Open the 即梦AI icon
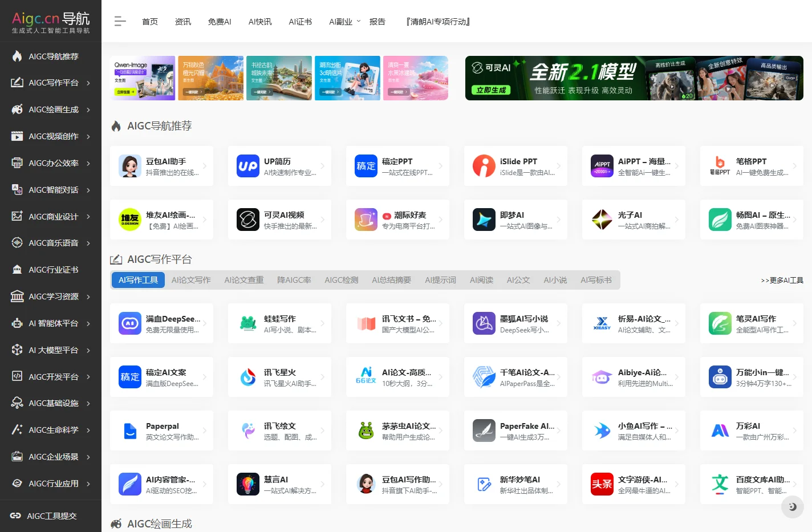Viewport: 812px width, 532px height. (484, 220)
